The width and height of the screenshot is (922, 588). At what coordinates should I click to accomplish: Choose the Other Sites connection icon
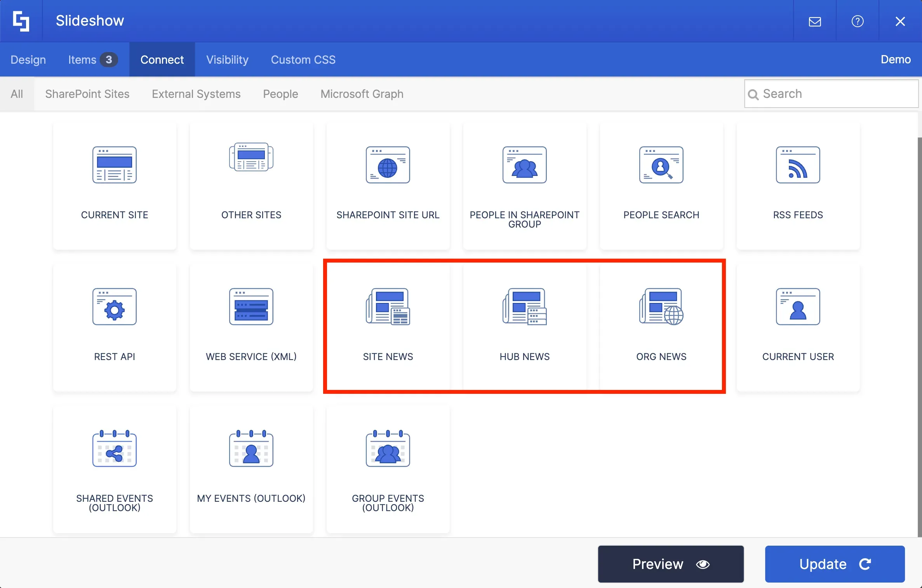tap(251, 157)
